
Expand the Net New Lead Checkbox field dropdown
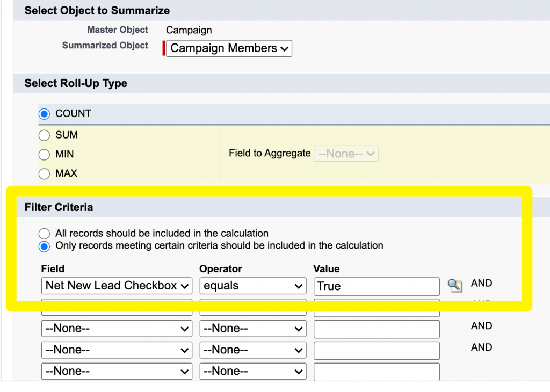[x=117, y=286]
